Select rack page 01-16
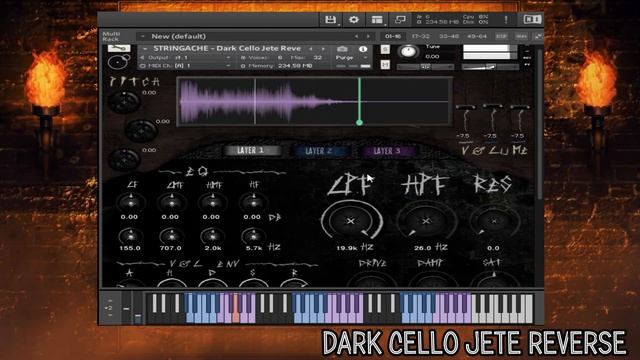 point(393,36)
